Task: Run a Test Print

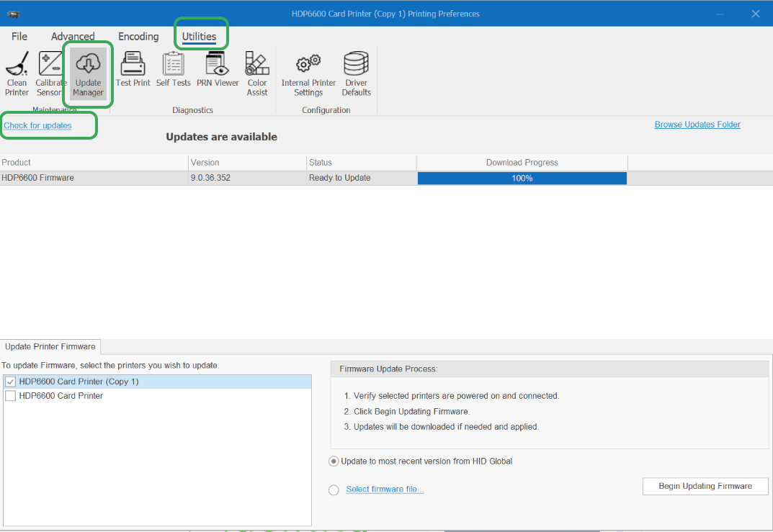Action: tap(133, 70)
